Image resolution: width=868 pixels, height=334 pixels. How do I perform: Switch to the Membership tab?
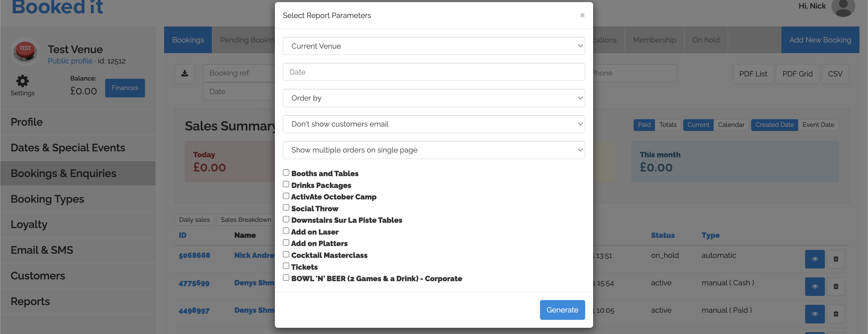click(654, 40)
